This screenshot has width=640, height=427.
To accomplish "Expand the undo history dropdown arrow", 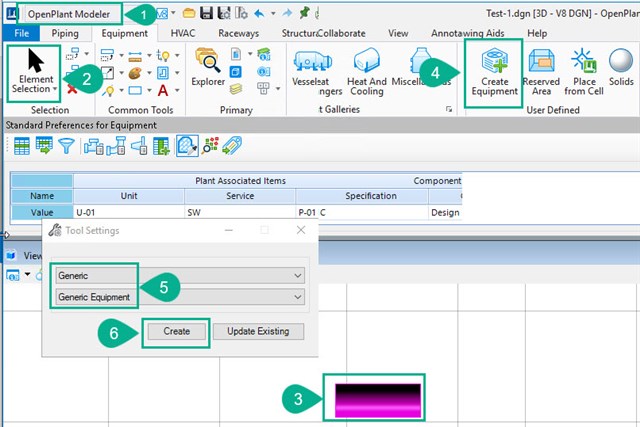I will pyautogui.click(x=273, y=13).
